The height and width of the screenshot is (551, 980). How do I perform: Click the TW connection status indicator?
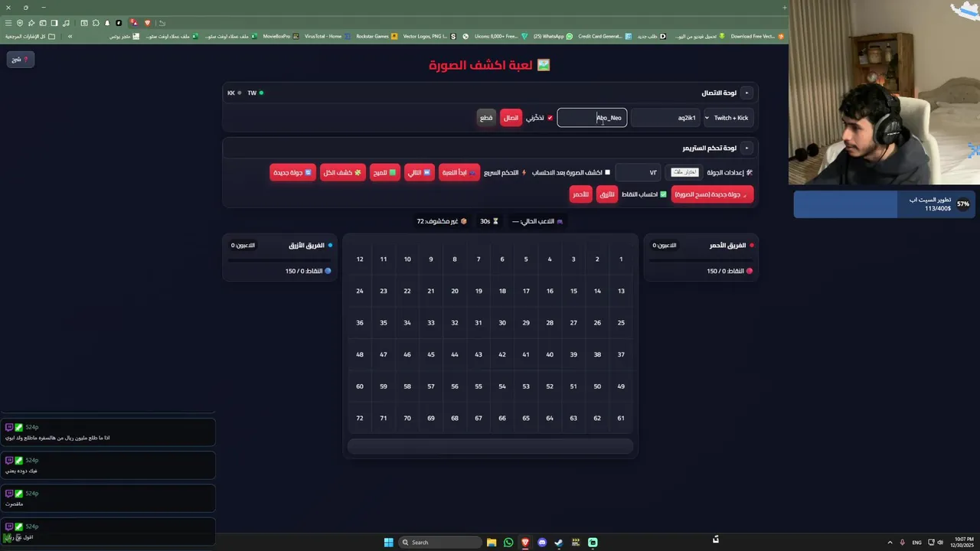pyautogui.click(x=256, y=93)
